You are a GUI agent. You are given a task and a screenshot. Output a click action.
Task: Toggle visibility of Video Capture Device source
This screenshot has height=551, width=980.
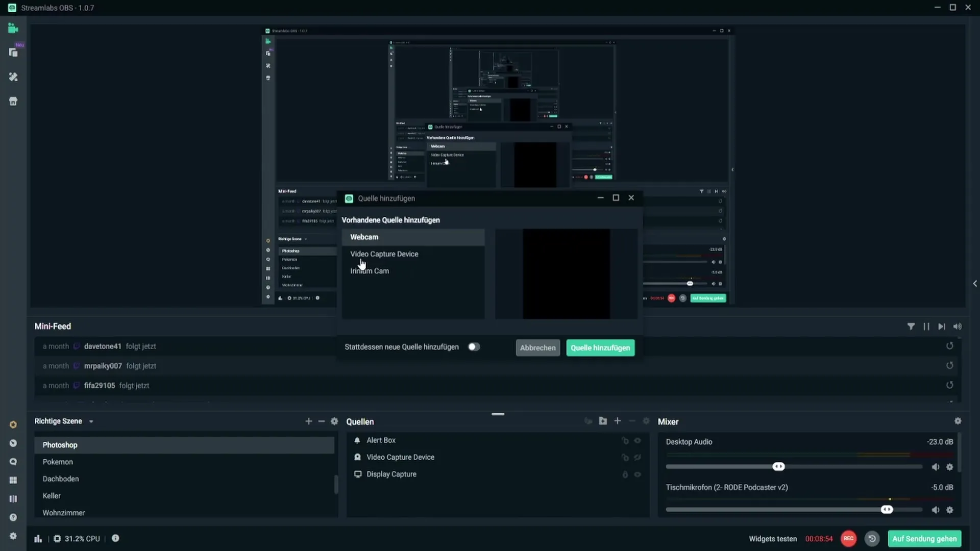click(638, 458)
